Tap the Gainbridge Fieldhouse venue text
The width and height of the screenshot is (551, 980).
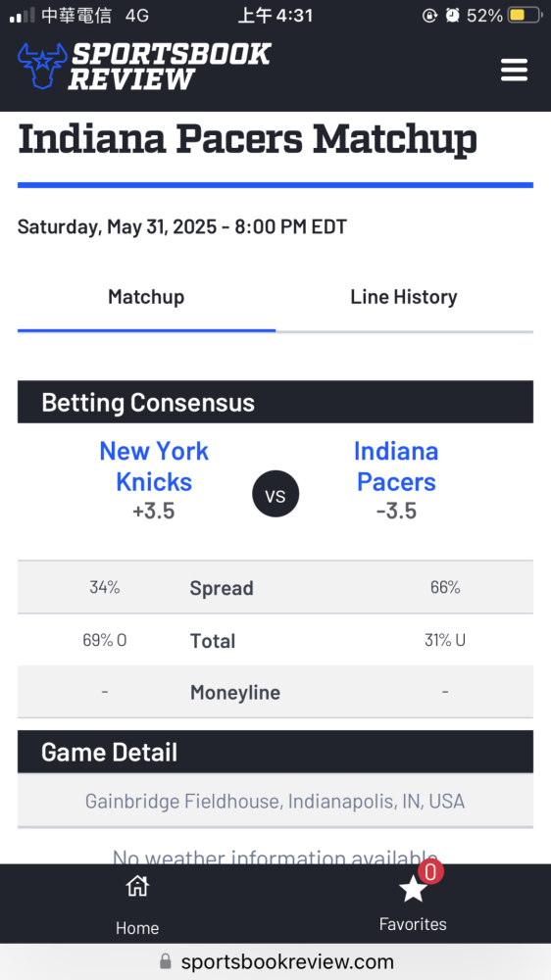point(275,802)
